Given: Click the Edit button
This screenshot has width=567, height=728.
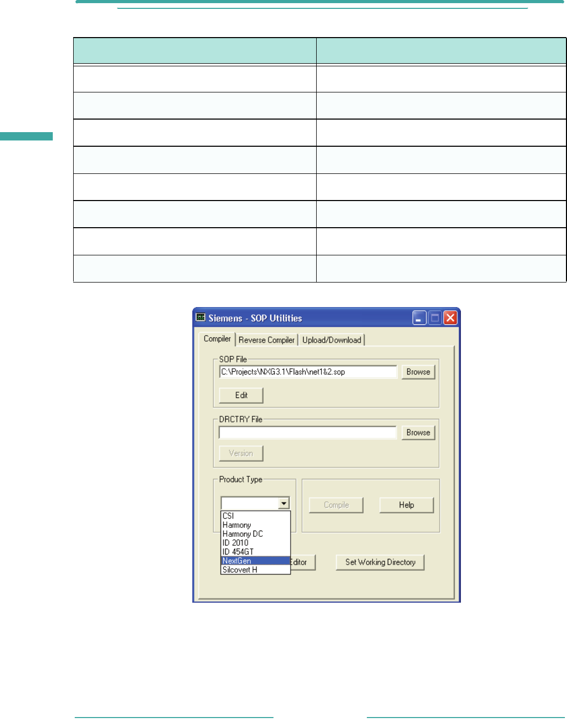Looking at the screenshot, I should (241, 395).
